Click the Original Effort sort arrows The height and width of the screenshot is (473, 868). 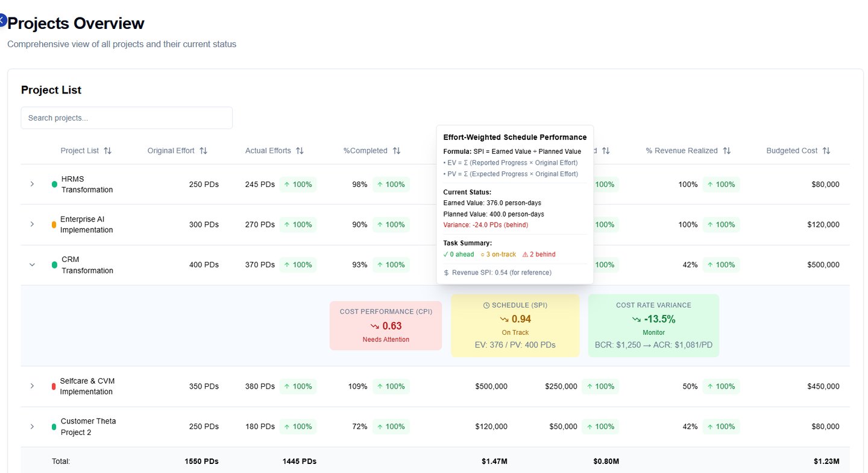click(x=203, y=151)
